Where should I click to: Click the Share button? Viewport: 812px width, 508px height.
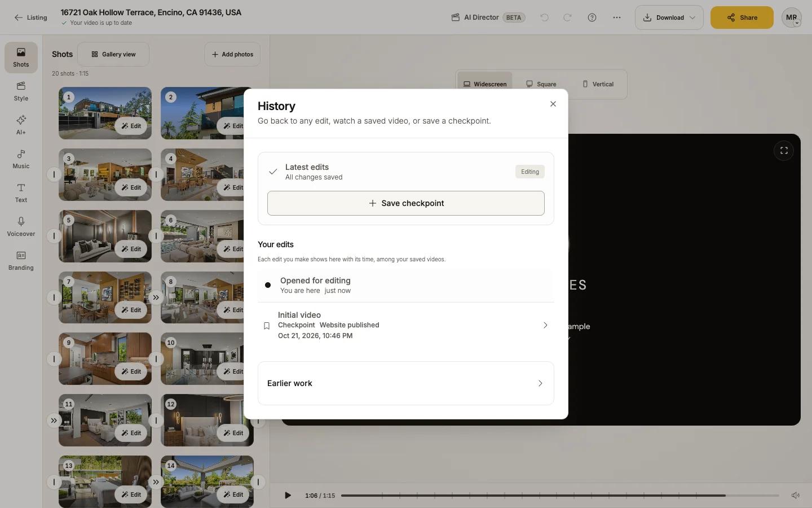742,17
